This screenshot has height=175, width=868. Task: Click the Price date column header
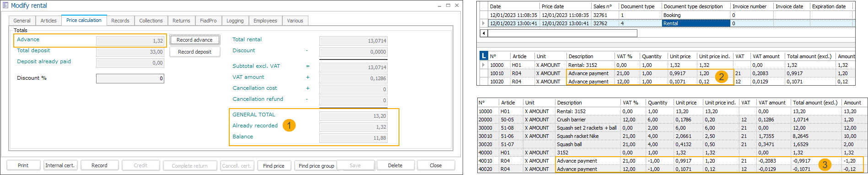pyautogui.click(x=566, y=6)
